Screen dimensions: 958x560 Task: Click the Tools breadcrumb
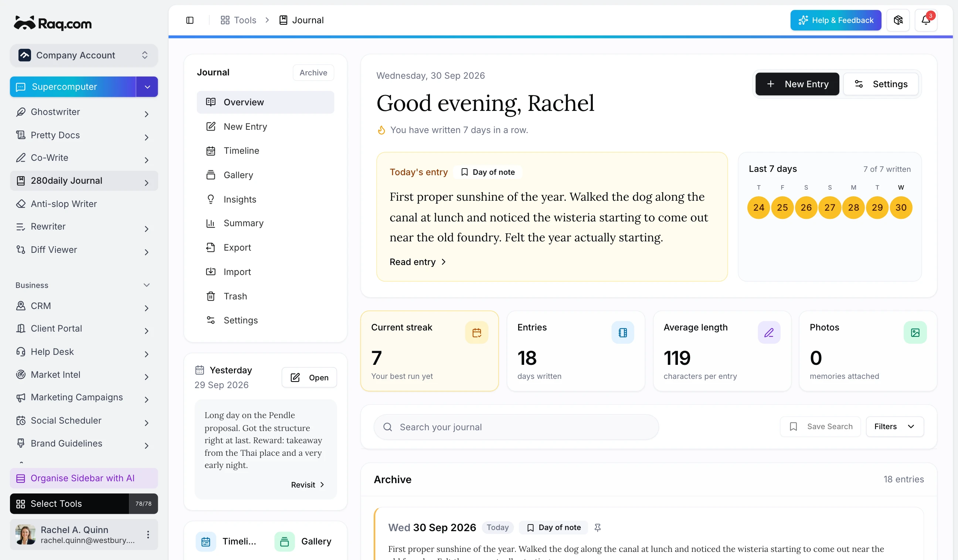coord(238,20)
